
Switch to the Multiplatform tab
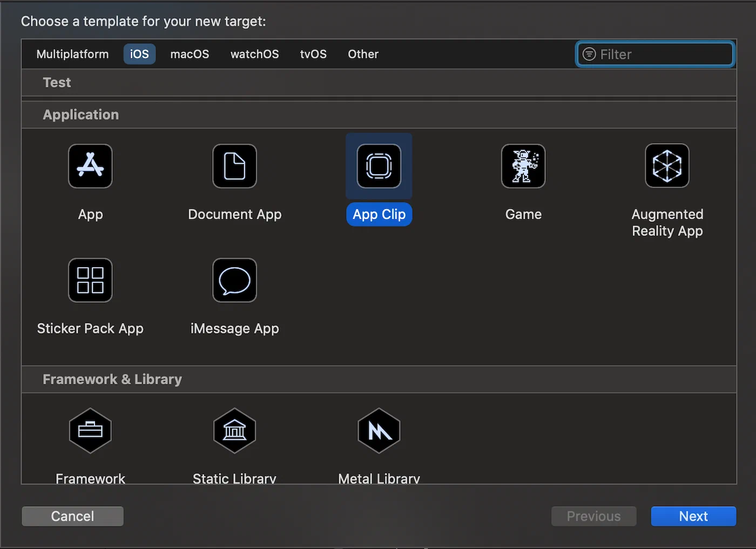coord(72,54)
